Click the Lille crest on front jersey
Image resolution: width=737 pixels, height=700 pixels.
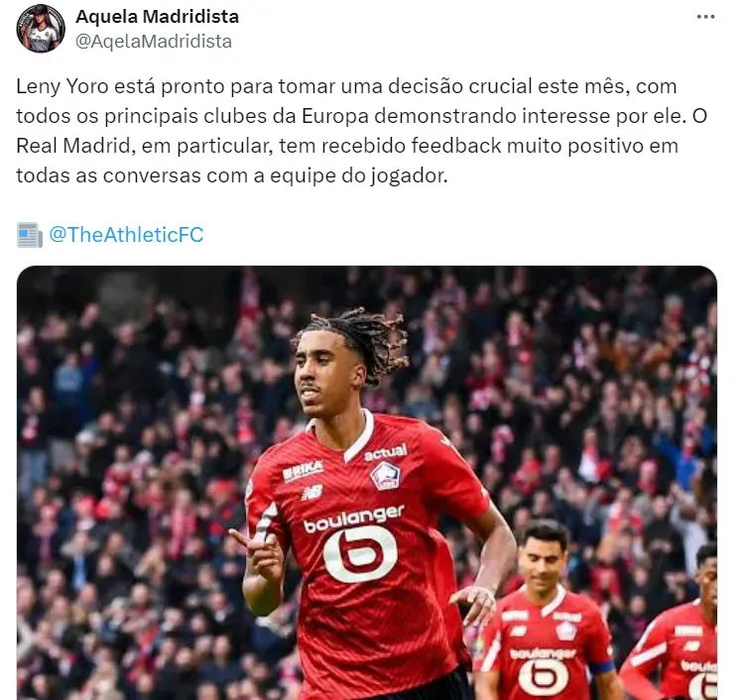[x=385, y=476]
